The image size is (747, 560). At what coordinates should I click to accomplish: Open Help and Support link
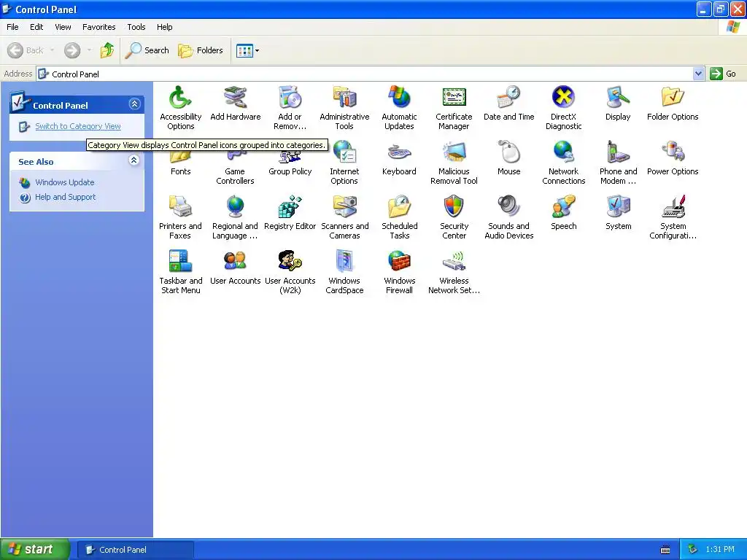click(x=65, y=197)
